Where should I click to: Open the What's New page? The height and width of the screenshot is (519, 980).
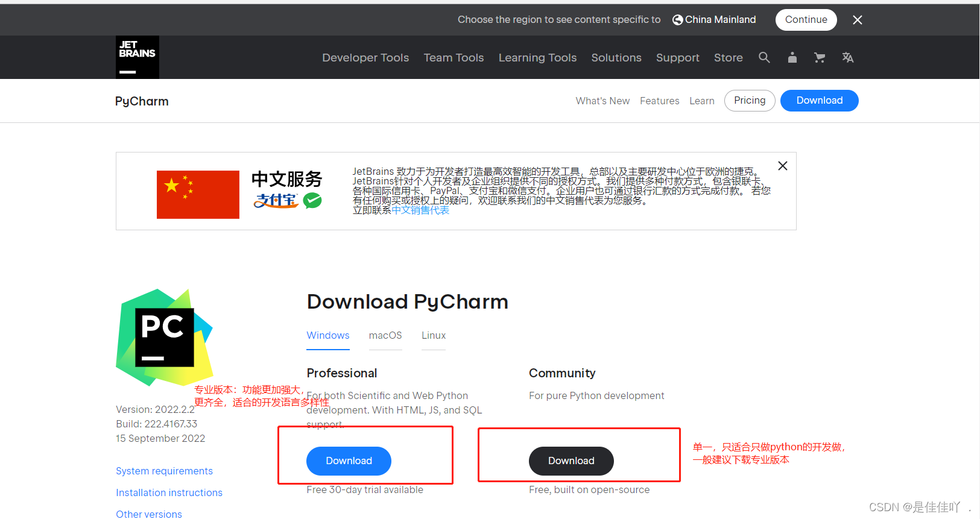click(602, 101)
